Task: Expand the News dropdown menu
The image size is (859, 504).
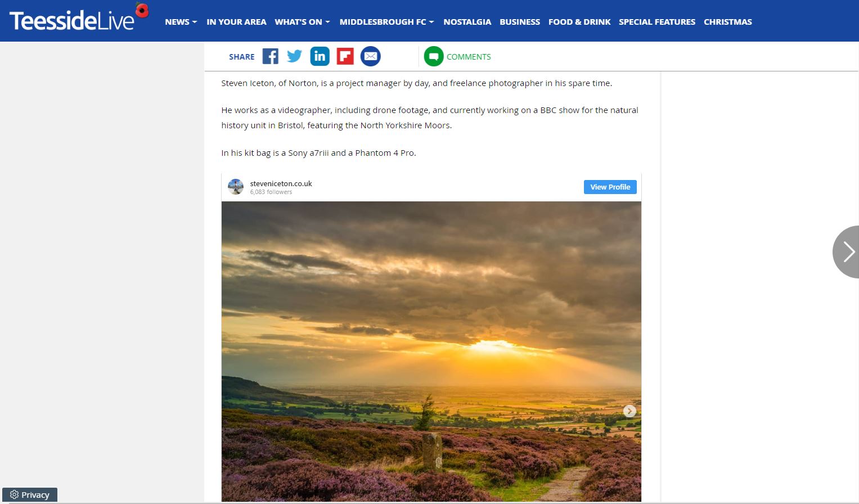Action: coord(181,22)
